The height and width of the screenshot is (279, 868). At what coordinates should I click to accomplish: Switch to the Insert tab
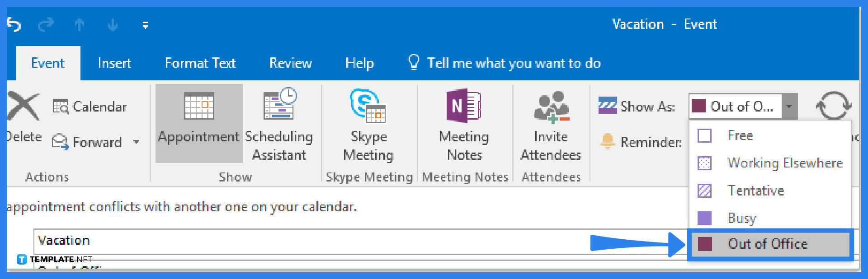click(x=114, y=63)
